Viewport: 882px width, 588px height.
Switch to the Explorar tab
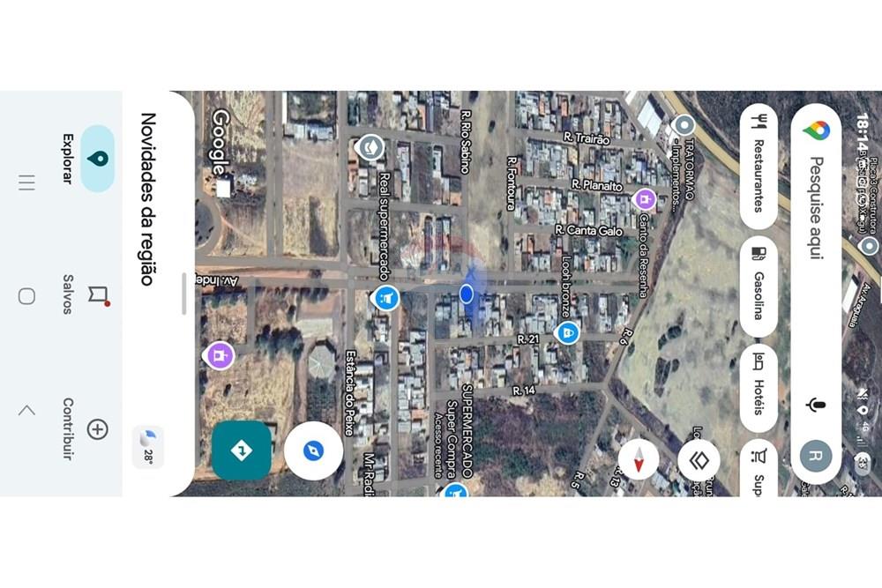coord(85,159)
